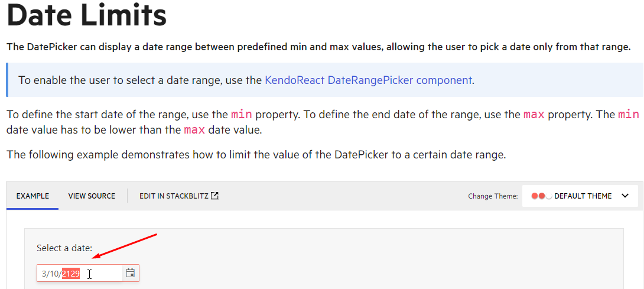The height and width of the screenshot is (289, 644).
Task: Click the day segment 10 in date
Action: coord(54,274)
